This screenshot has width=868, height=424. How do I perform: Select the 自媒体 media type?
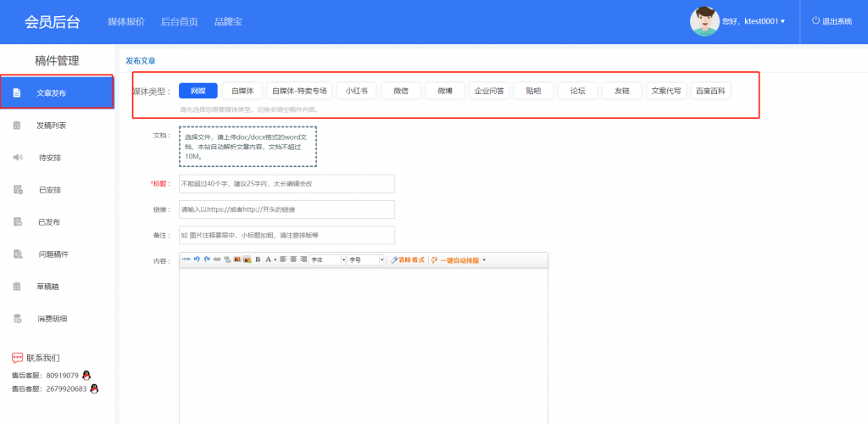242,91
